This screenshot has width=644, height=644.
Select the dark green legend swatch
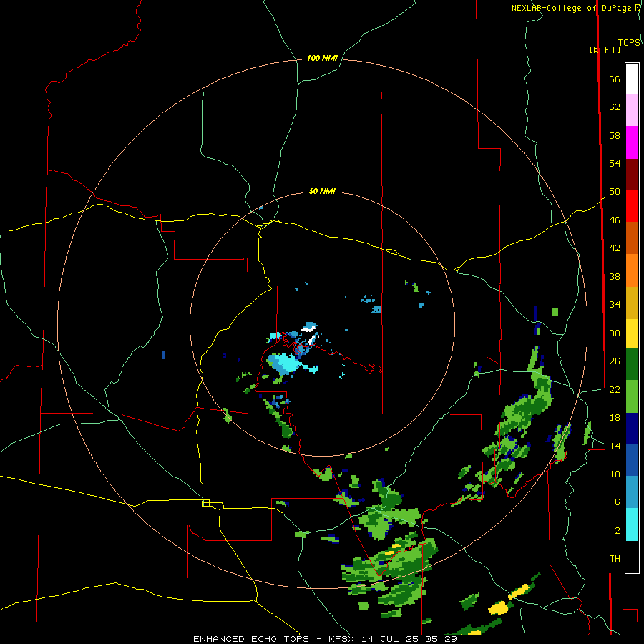[632, 364]
